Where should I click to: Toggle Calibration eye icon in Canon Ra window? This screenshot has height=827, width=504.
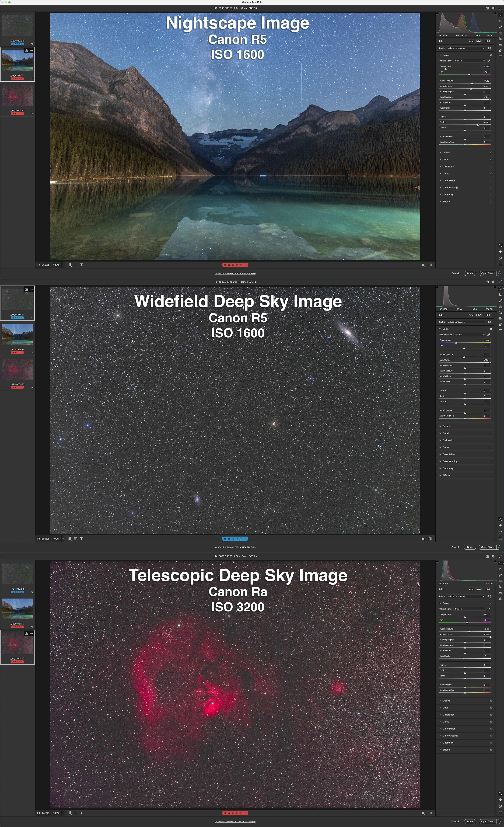point(491,715)
